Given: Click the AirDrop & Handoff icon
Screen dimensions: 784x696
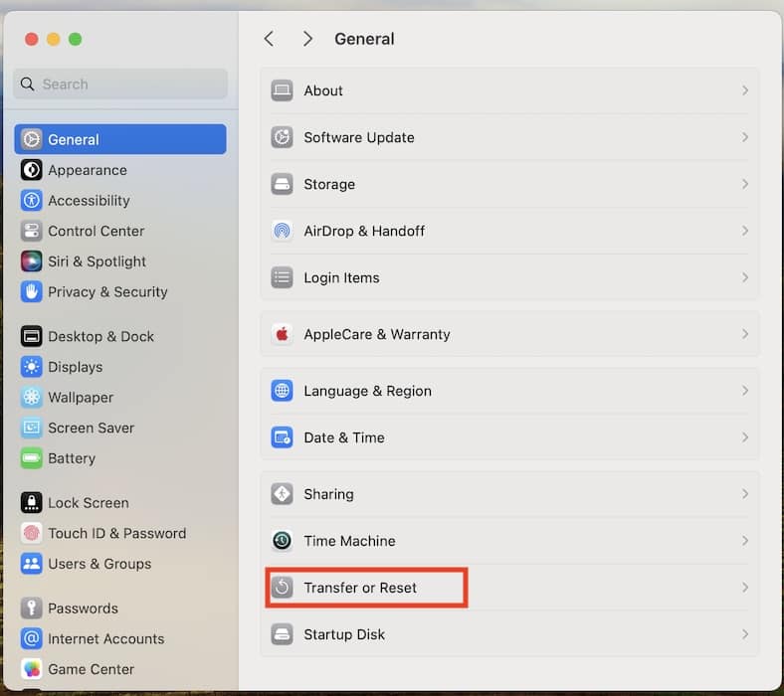Looking at the screenshot, I should [x=282, y=231].
